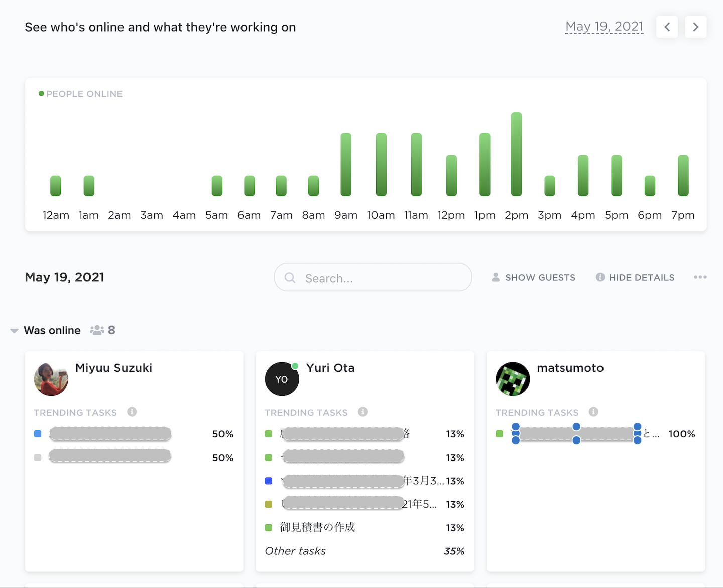Click the people group icon next to Was online

[x=97, y=330]
